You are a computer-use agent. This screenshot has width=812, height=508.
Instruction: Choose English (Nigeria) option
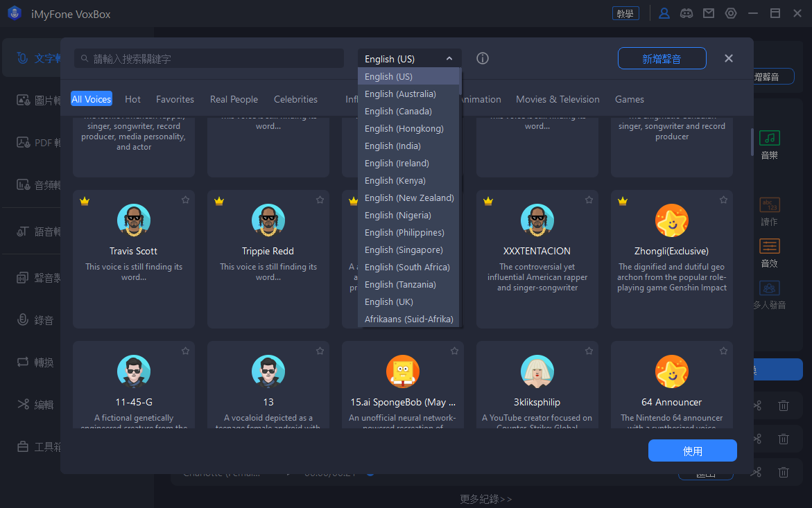coord(408,216)
